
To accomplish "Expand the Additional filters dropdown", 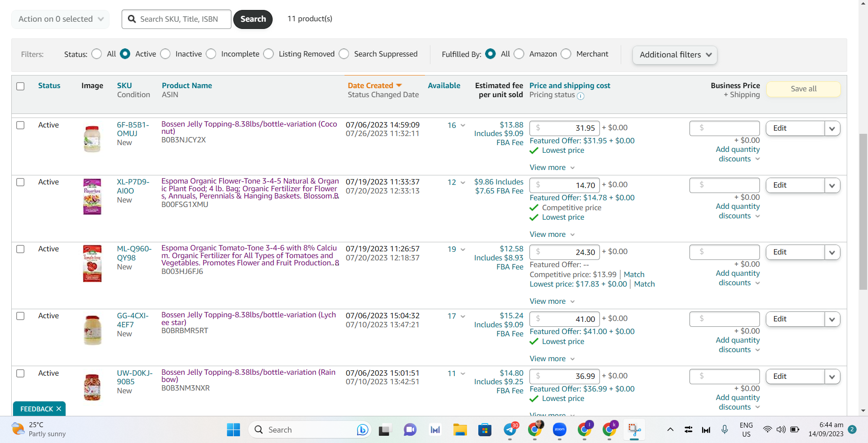I will pos(675,55).
